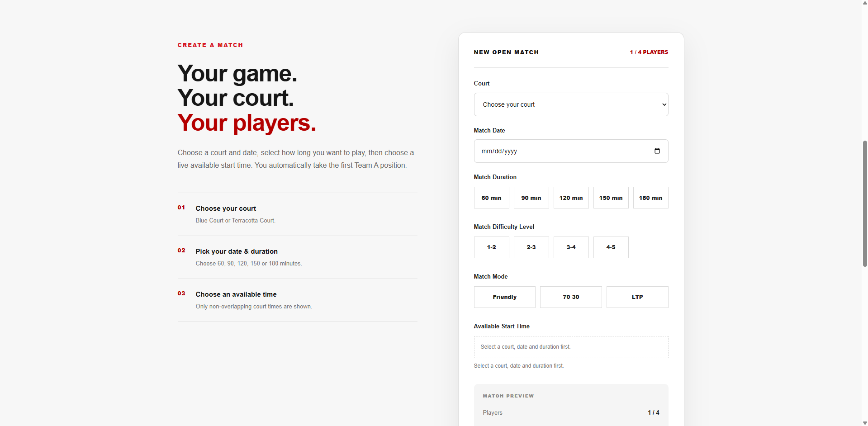This screenshot has width=868, height=426.
Task: Pick 70 30 match mode
Action: tap(571, 297)
